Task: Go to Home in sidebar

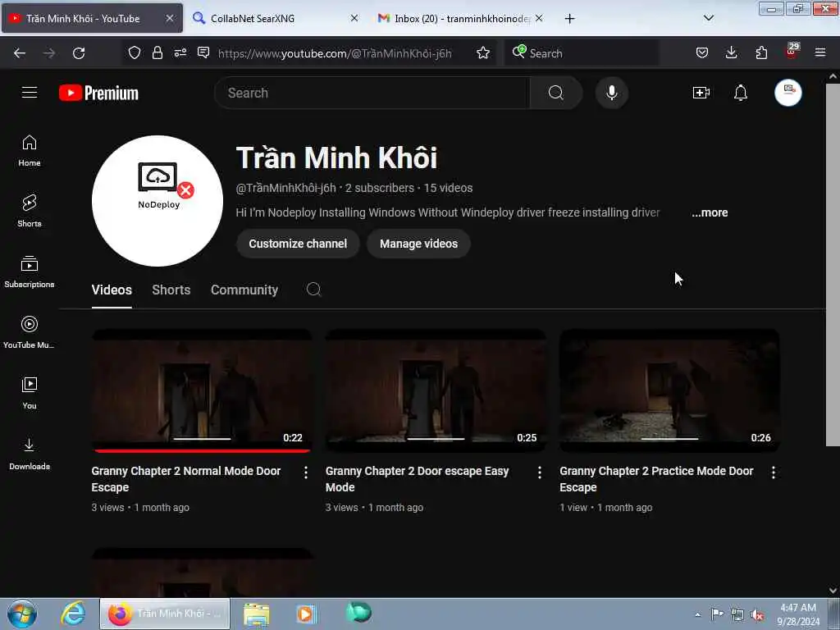Action: [30, 151]
